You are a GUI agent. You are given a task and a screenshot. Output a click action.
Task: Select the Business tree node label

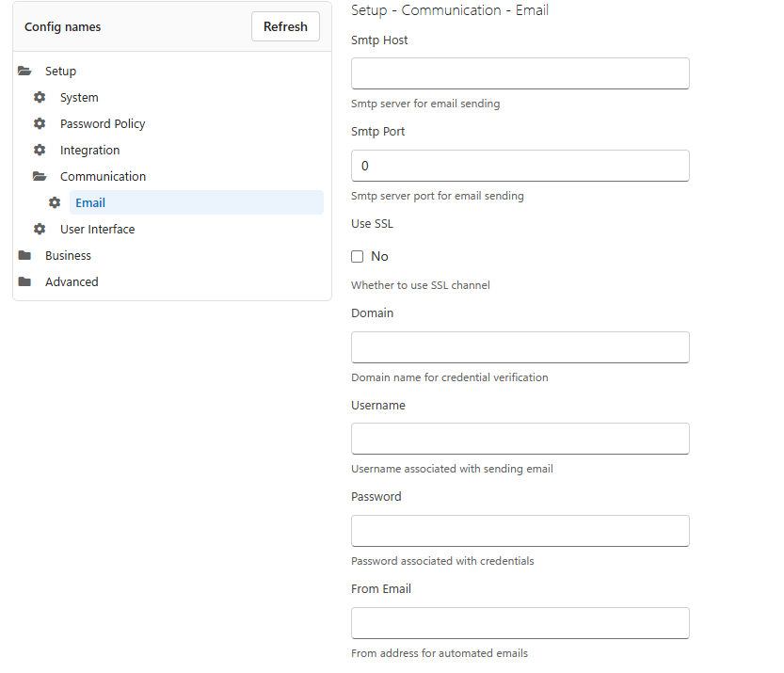tap(68, 255)
